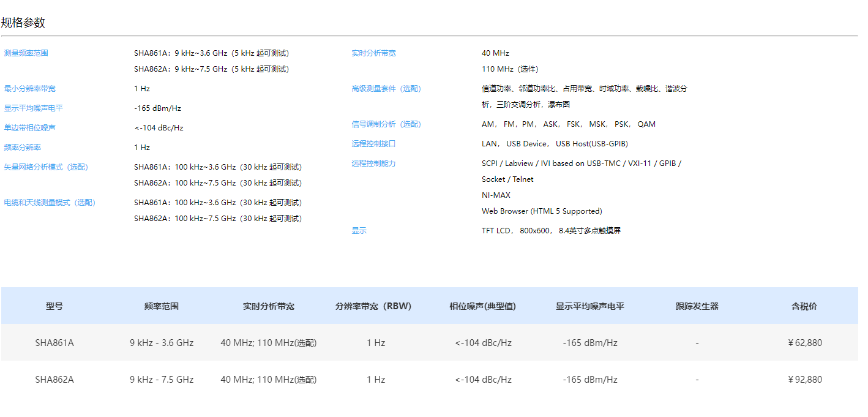This screenshot has width=868, height=417.
Task: Click SHA861A 100 kHz~3.6 GHz under 矢量网络分析模式
Action: coord(218,167)
